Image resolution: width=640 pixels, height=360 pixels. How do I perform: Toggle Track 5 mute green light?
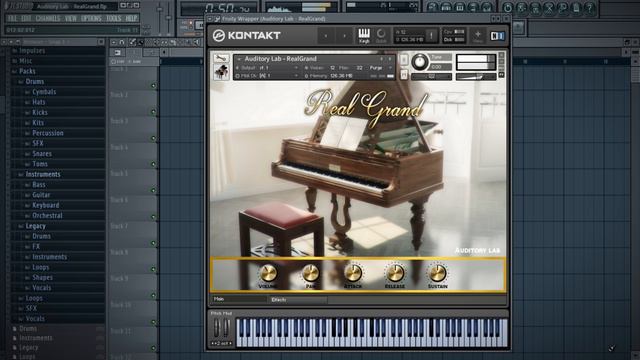(x=153, y=190)
